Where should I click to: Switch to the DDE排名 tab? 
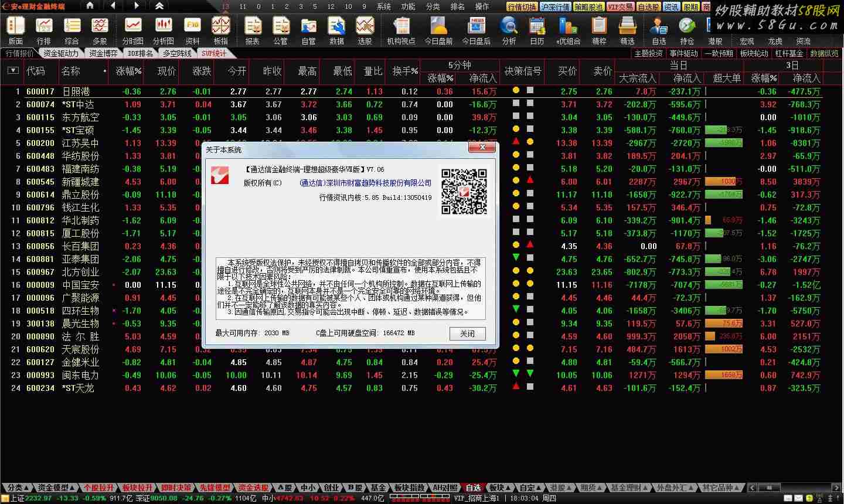click(141, 53)
